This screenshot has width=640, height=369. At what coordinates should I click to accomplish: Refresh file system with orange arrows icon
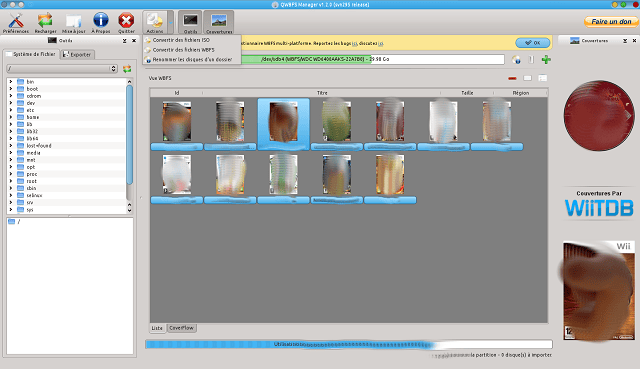(x=127, y=69)
